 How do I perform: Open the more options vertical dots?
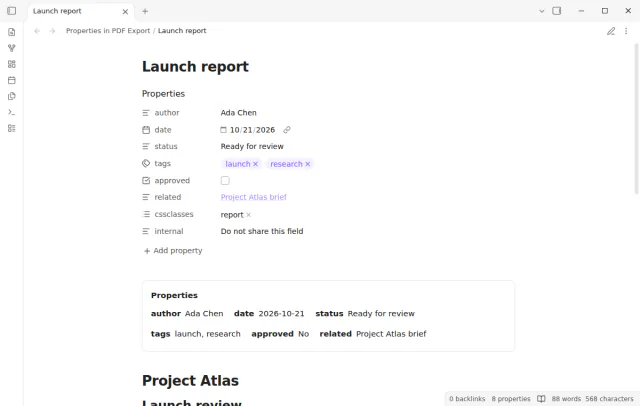tap(626, 31)
